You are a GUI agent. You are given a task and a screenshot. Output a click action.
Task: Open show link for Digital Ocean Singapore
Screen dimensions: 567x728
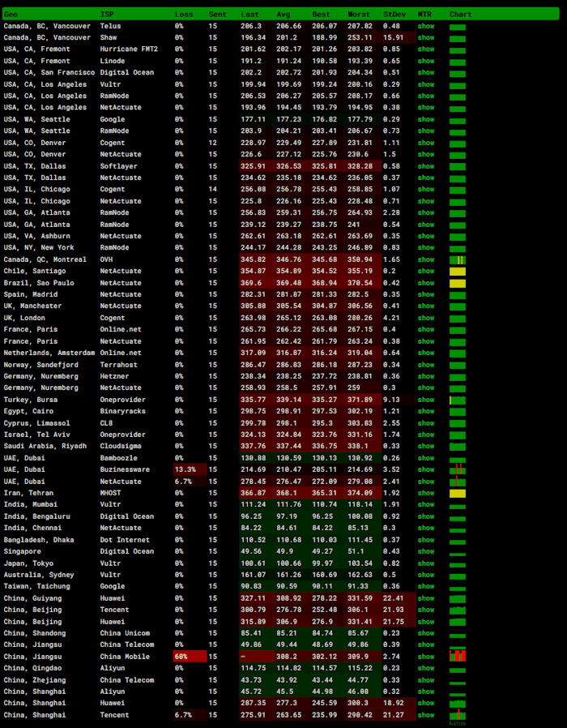[x=425, y=551]
